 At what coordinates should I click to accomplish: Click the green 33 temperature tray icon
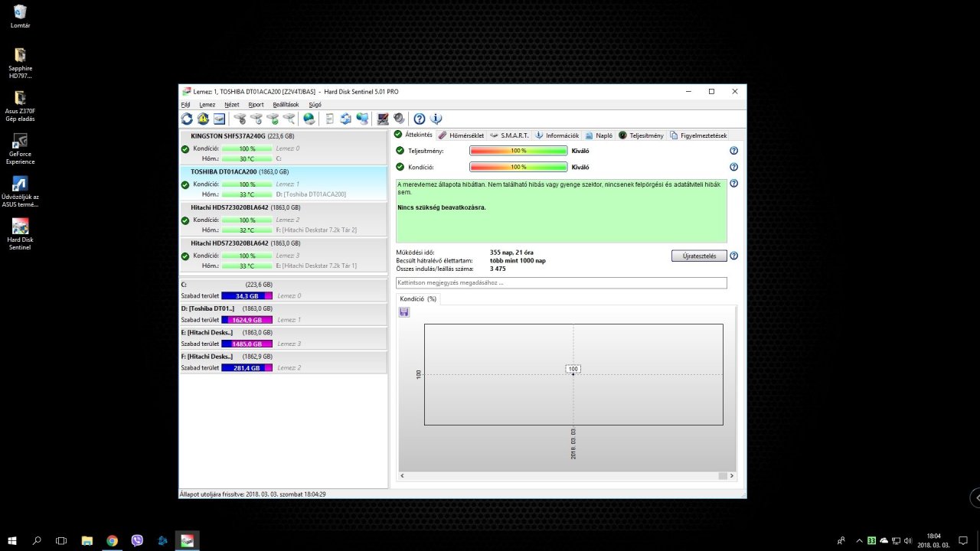click(x=871, y=540)
